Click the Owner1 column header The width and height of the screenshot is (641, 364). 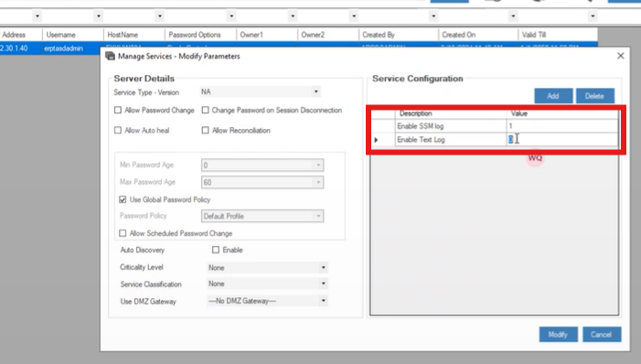pos(267,35)
